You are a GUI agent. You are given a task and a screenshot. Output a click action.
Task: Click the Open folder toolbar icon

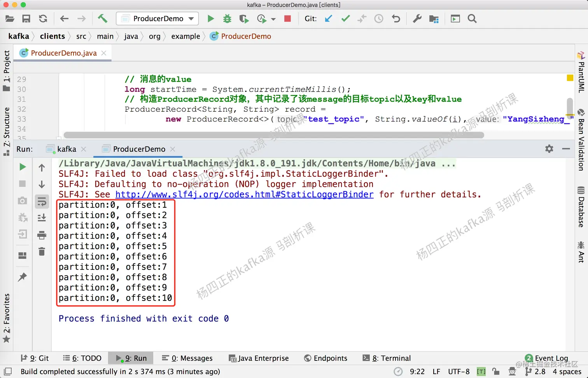pos(10,19)
